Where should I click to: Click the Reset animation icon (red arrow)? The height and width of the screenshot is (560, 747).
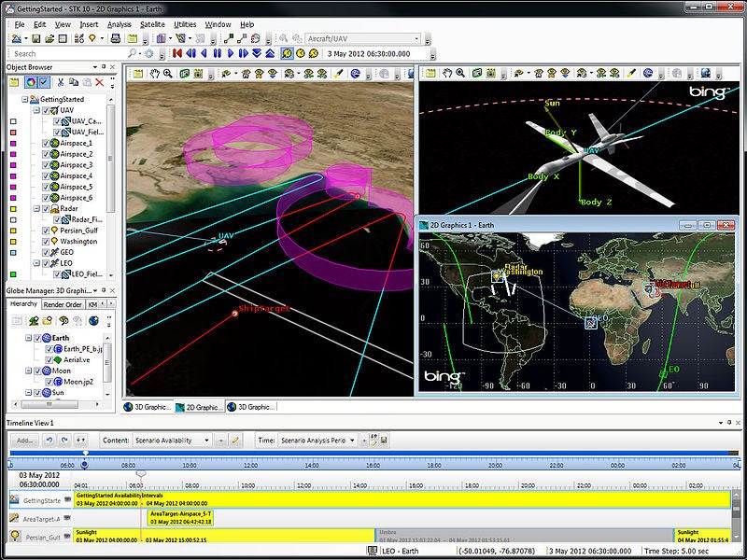point(177,51)
